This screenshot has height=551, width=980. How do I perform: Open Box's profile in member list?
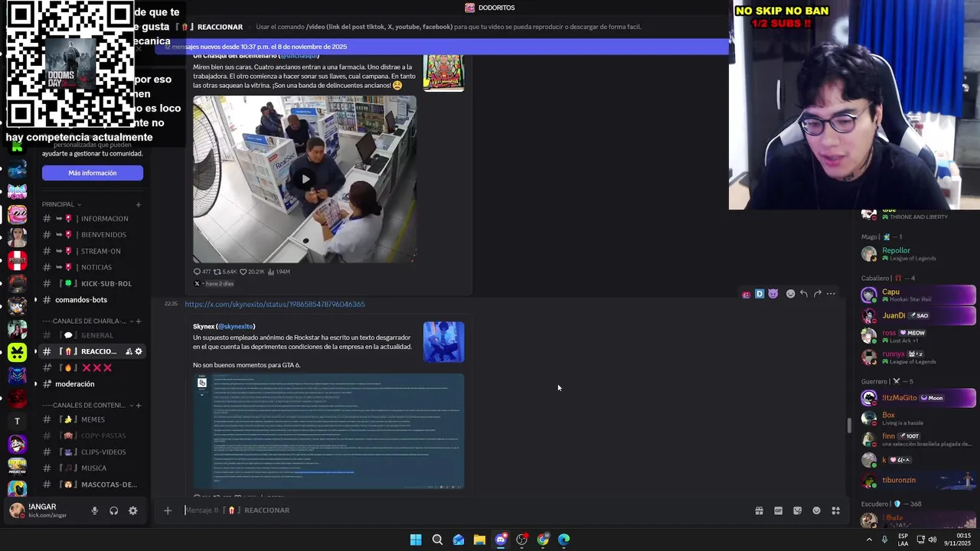tap(917, 419)
